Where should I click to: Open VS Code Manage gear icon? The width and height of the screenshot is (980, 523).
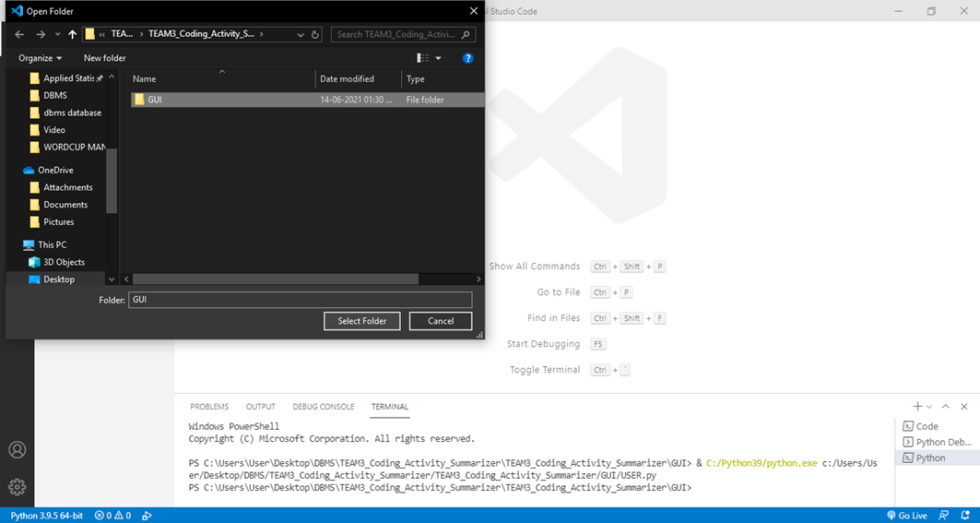[x=17, y=486]
